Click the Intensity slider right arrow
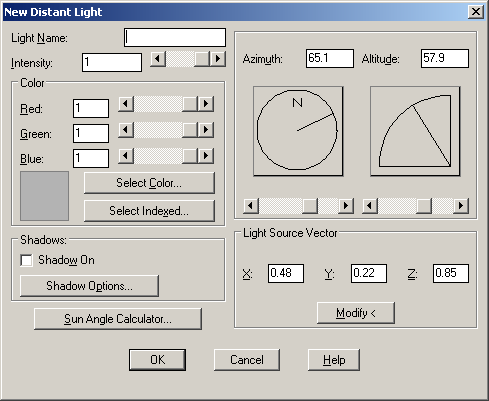The width and height of the screenshot is (489, 401). click(x=218, y=59)
